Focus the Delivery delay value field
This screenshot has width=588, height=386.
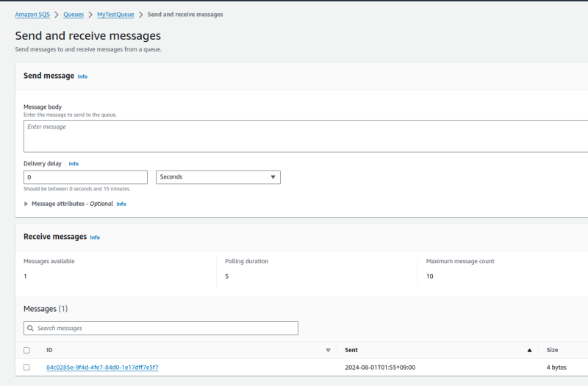[x=85, y=177]
